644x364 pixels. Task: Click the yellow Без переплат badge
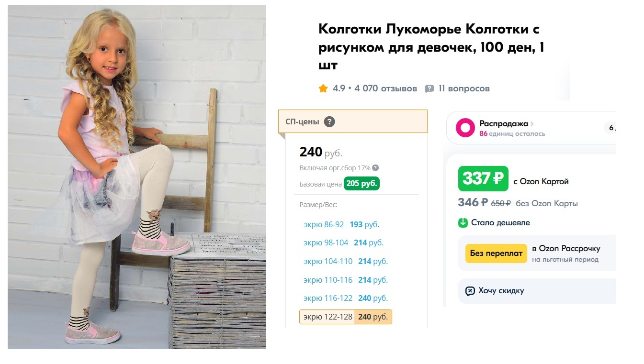[x=496, y=253]
